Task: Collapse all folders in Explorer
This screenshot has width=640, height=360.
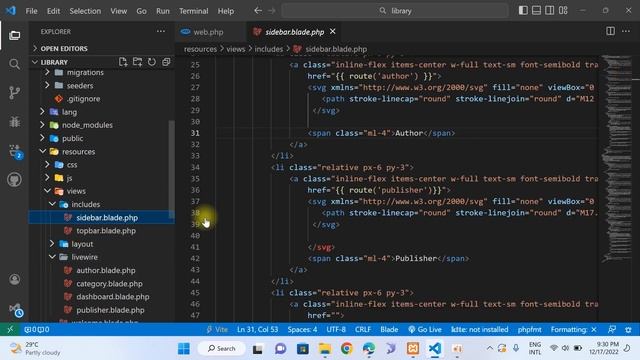Action: tap(166, 62)
